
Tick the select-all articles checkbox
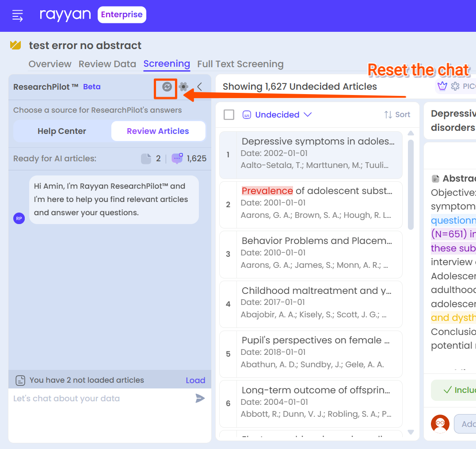[x=229, y=115]
